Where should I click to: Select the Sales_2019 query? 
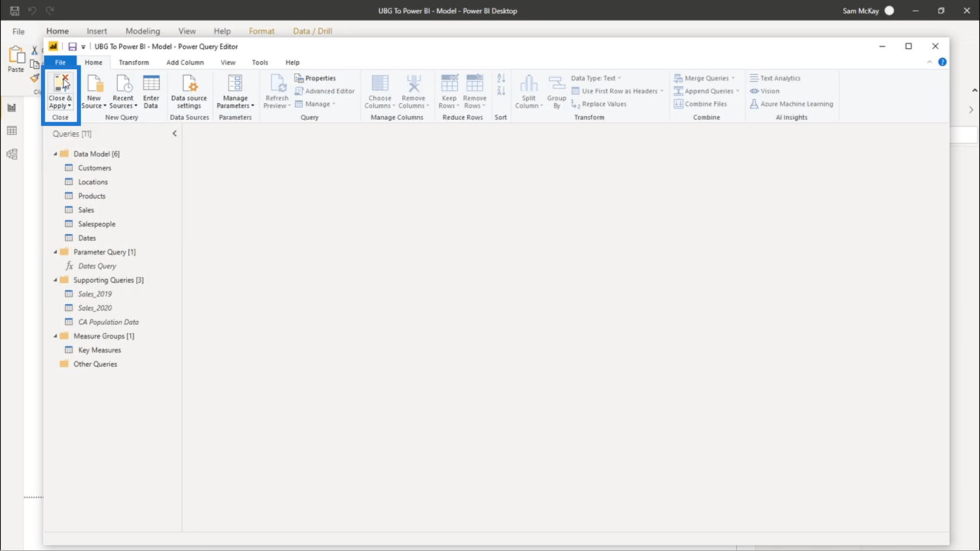(x=95, y=294)
